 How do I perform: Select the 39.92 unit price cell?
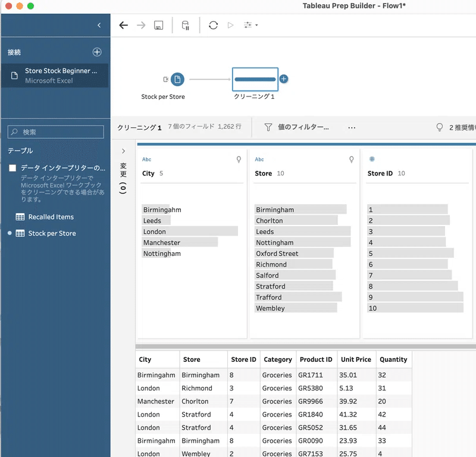tap(356, 401)
